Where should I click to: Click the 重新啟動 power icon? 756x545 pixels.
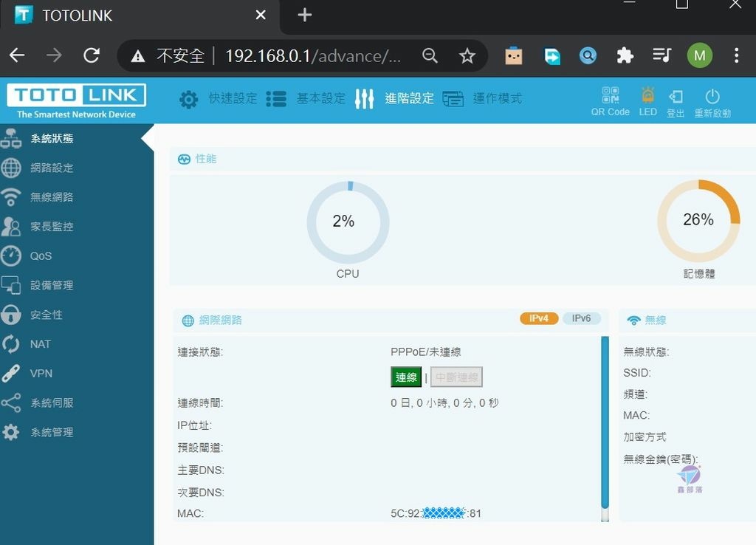(712, 97)
